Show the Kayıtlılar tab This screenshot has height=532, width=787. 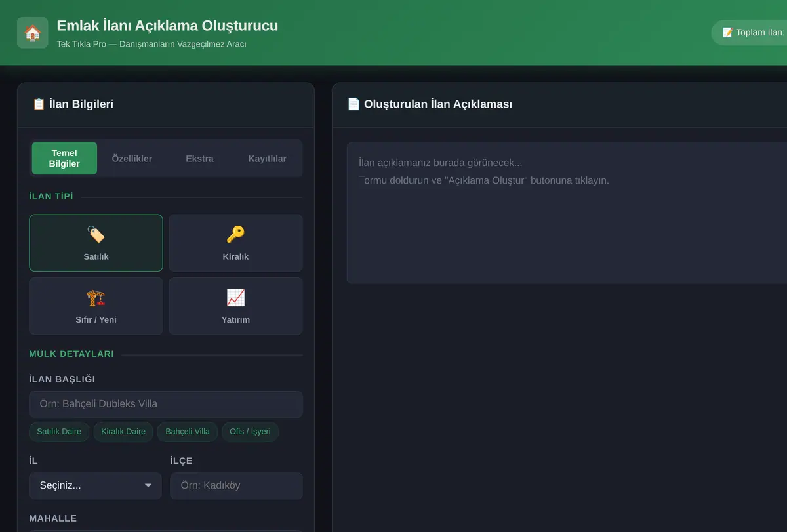(267, 158)
